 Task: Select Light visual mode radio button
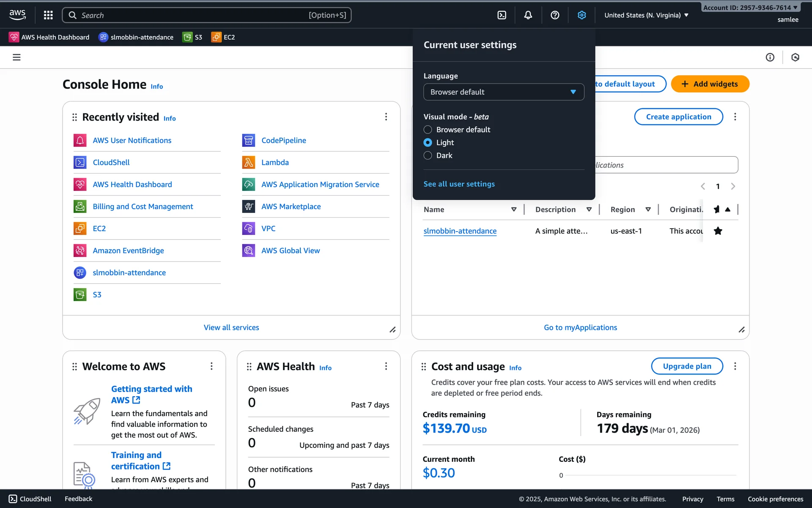pyautogui.click(x=428, y=143)
